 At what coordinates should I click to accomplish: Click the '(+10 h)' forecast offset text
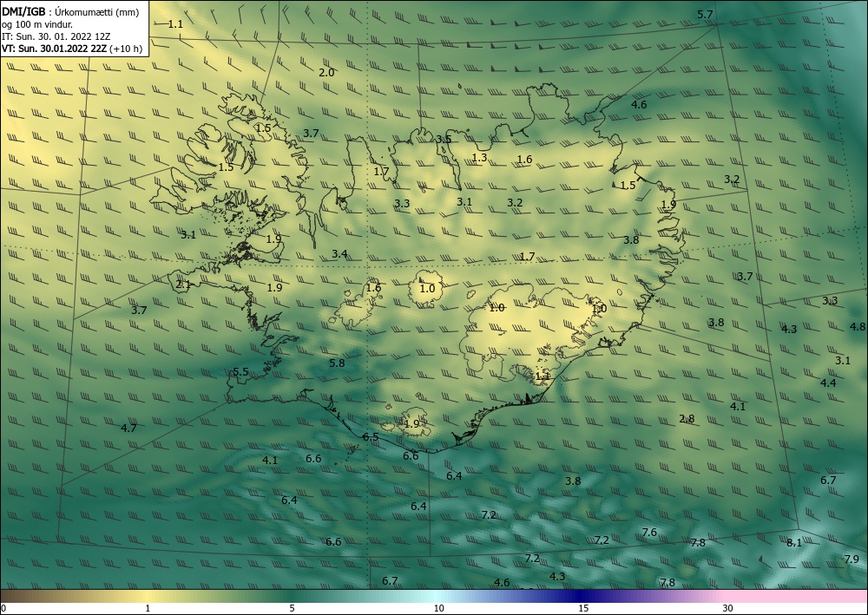[x=126, y=49]
